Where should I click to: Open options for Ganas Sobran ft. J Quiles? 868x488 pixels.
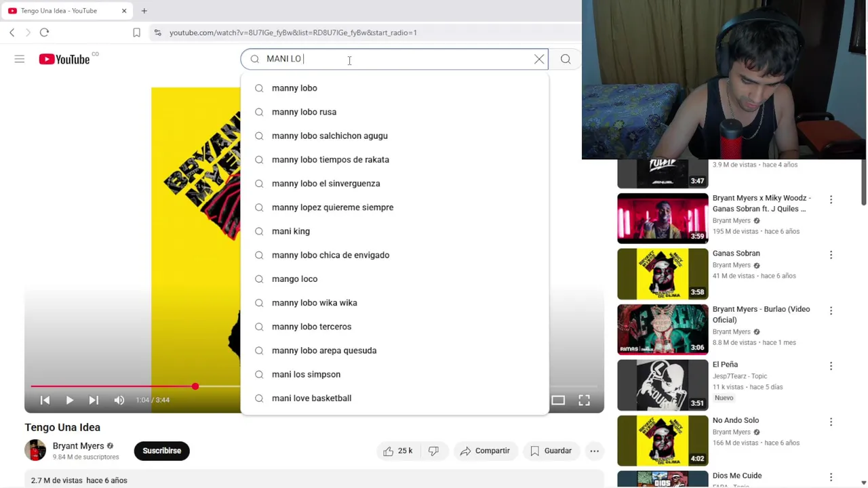pyautogui.click(x=831, y=200)
